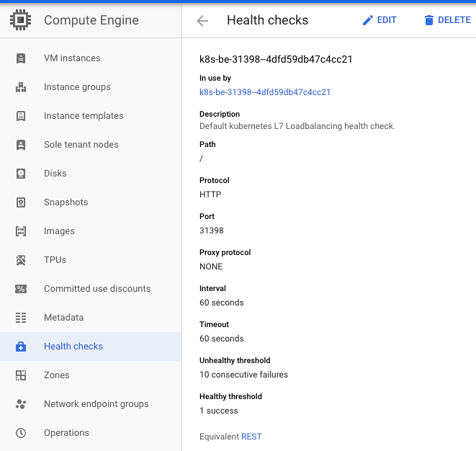This screenshot has height=451, width=476.
Task: Click the Snapshots icon
Action: [x=21, y=202]
